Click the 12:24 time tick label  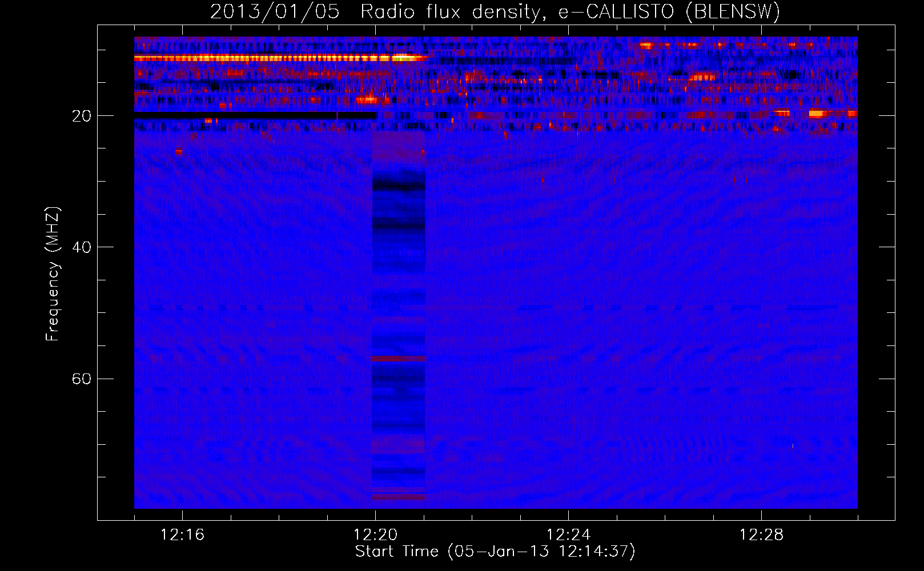tap(568, 535)
